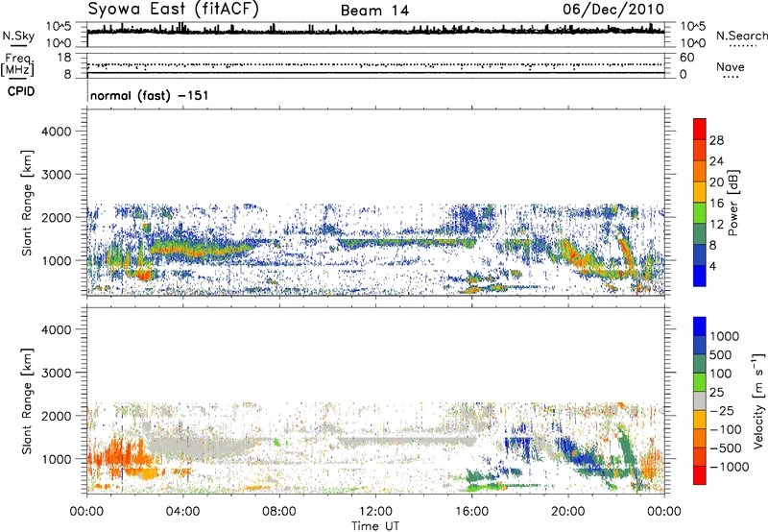Click the "Velocity [m s⁻¹]" colorbar label
Viewport: 768px width, 532px height.
click(757, 400)
